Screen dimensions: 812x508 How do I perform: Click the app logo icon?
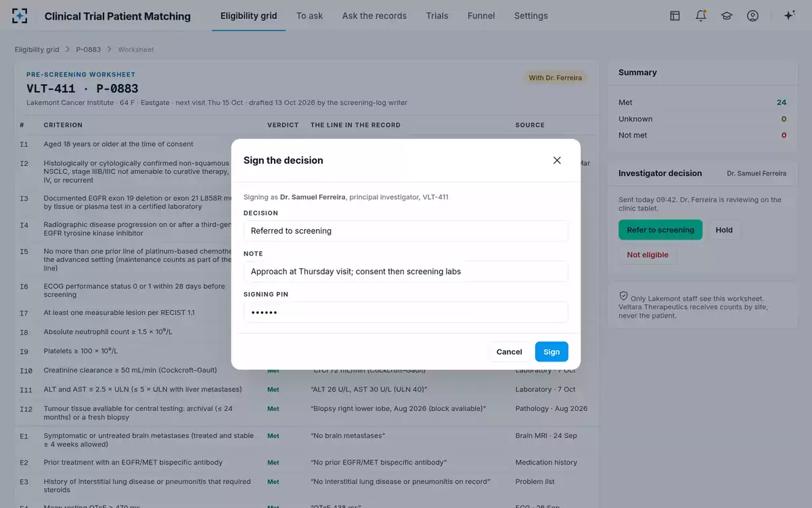20,16
